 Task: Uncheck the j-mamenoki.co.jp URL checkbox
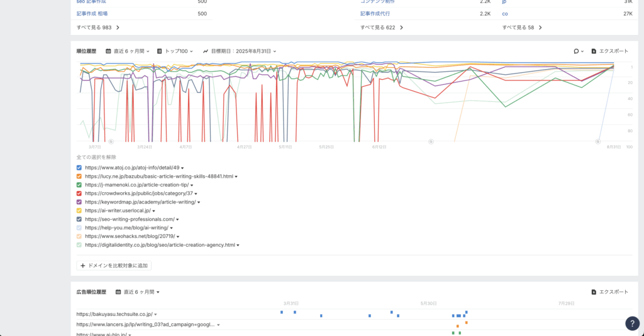click(79, 185)
